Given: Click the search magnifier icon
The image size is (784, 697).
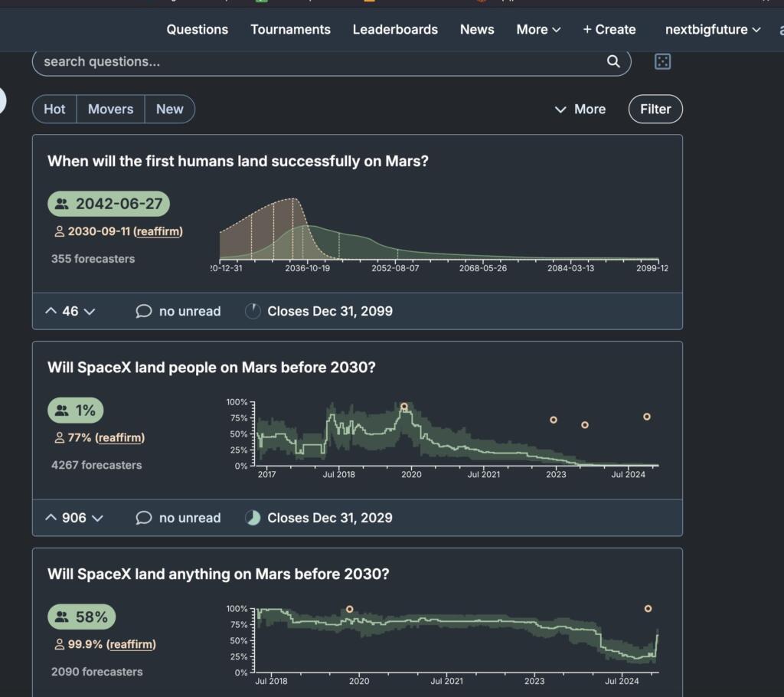Looking at the screenshot, I should [613, 62].
